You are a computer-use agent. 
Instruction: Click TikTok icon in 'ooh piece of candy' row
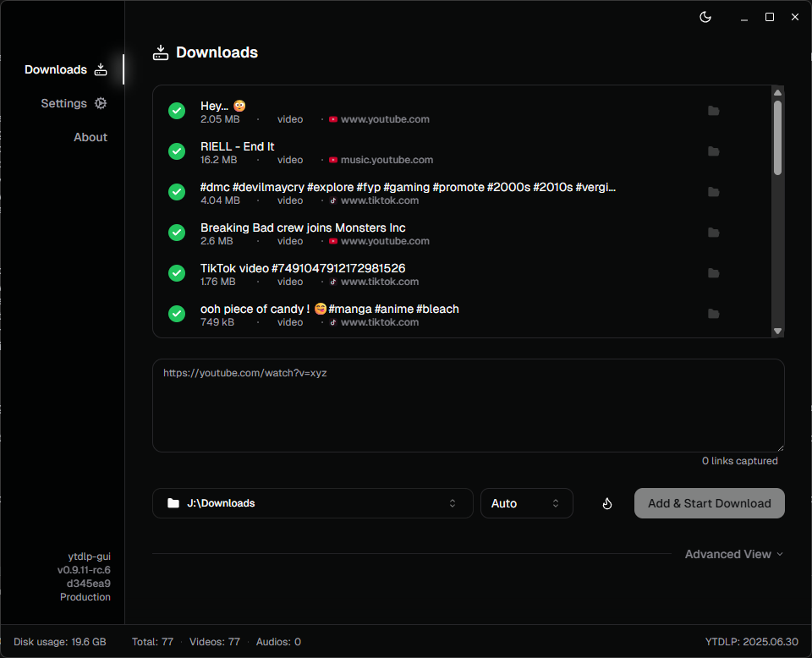pos(333,322)
